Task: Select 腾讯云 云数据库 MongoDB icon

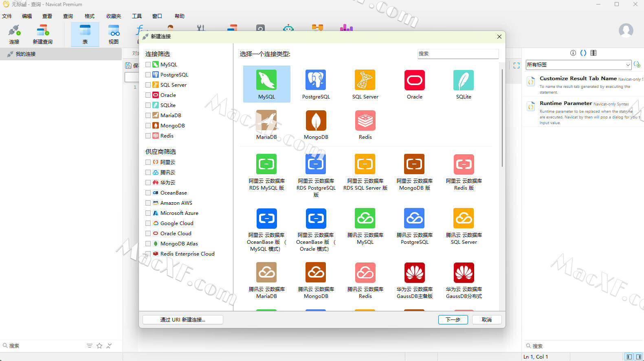Action: tap(316, 272)
